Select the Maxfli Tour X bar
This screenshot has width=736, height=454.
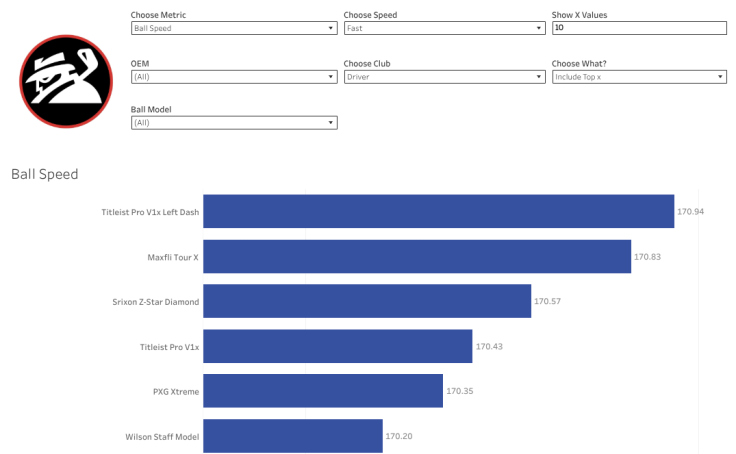click(417, 256)
